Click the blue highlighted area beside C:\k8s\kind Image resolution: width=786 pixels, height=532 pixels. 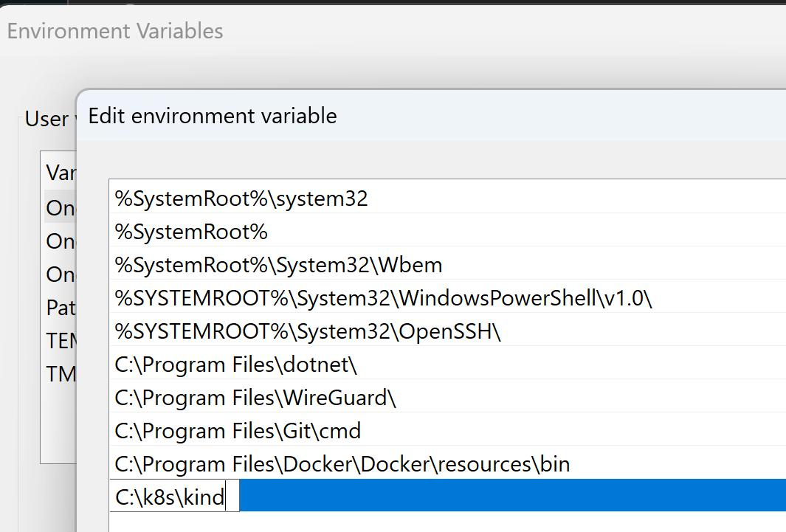[509, 495]
